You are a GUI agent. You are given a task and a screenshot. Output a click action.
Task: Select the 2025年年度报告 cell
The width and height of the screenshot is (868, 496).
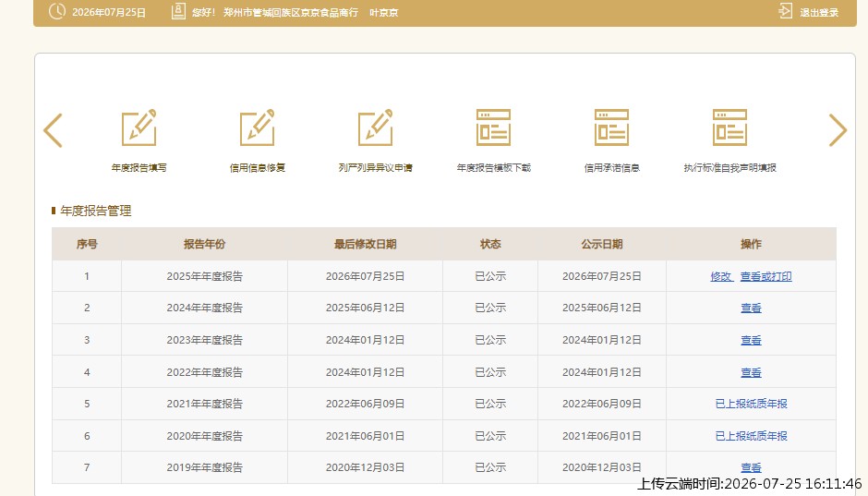tap(204, 276)
